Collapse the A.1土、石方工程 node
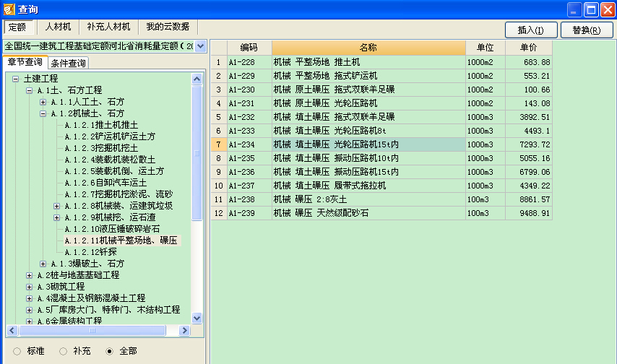Screen dimensions: 617x364 [29, 90]
